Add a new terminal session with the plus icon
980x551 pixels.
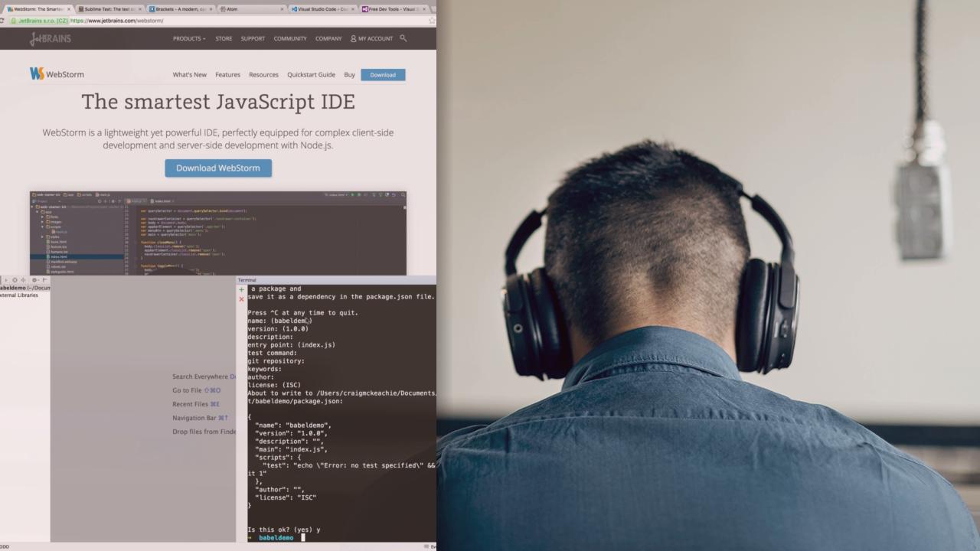[x=241, y=289]
